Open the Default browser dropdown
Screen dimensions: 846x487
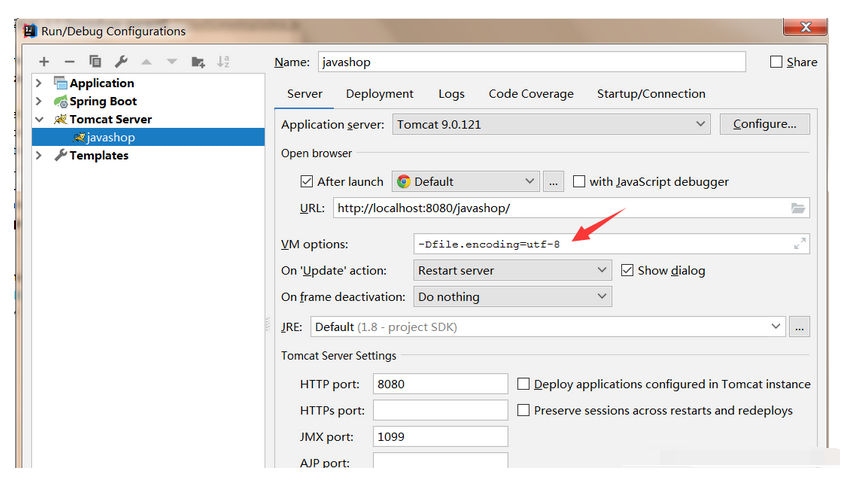(466, 182)
